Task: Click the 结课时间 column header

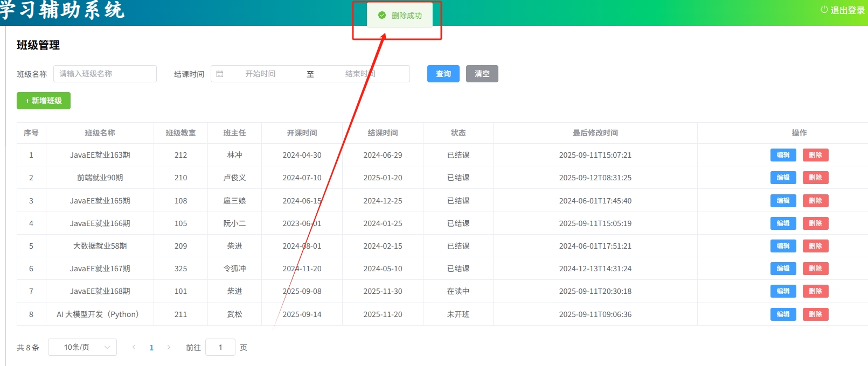Action: pos(383,133)
